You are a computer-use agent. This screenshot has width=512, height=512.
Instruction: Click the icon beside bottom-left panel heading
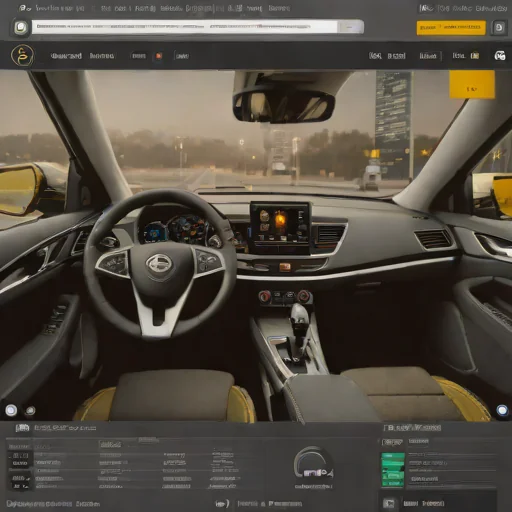(x=22, y=428)
